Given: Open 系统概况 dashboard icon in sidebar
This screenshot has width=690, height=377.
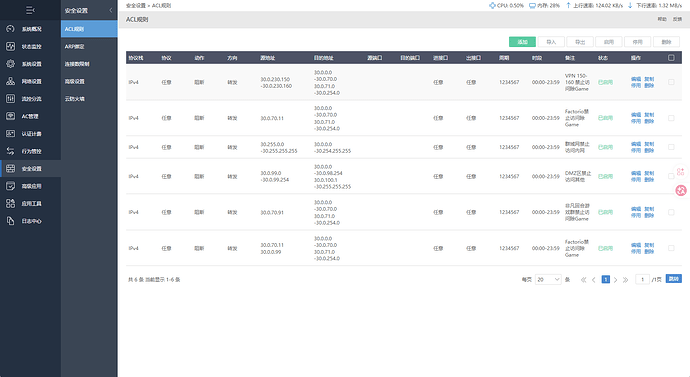Looking at the screenshot, I should tap(10, 29).
